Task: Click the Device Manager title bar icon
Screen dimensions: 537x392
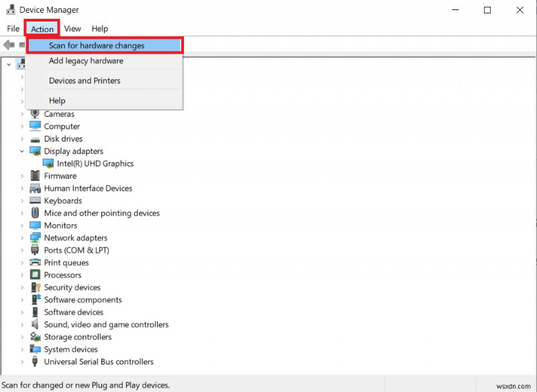Action: [11, 9]
